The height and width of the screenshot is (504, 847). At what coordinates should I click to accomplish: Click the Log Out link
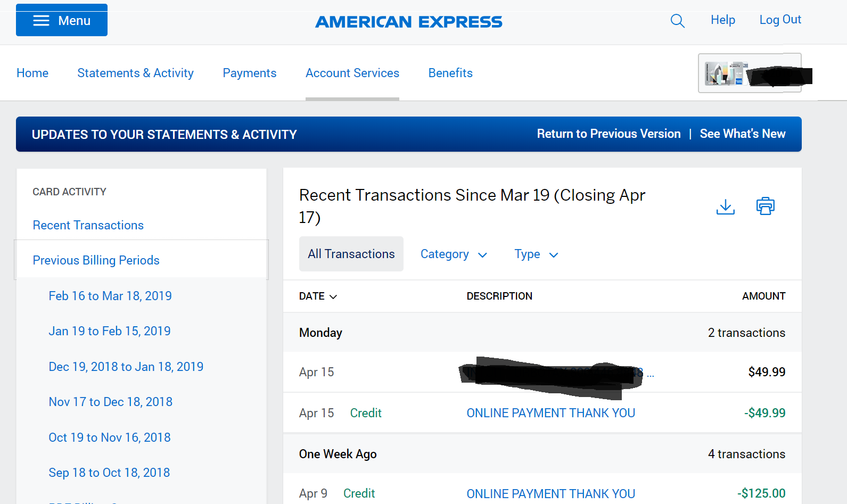pos(780,20)
